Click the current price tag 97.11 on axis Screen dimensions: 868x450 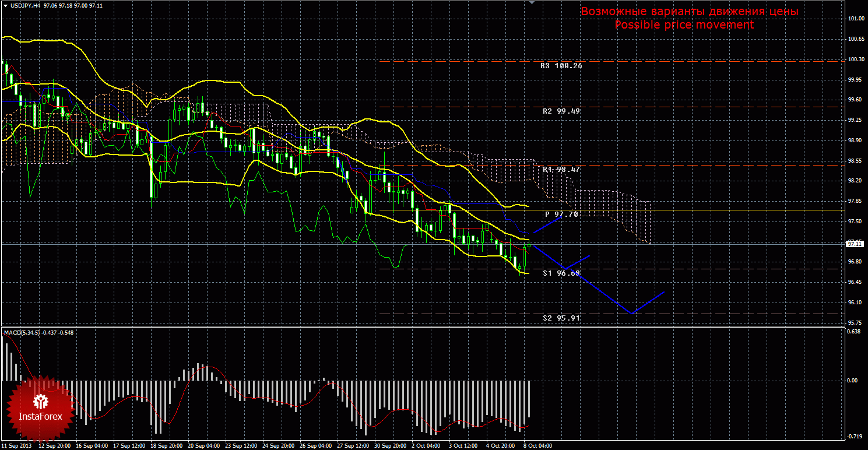tap(854, 244)
